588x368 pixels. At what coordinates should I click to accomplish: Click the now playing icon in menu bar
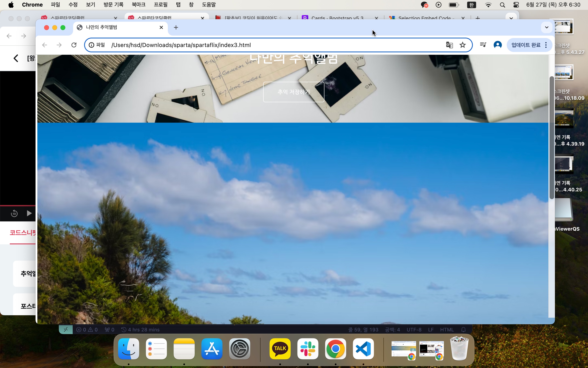(439, 5)
